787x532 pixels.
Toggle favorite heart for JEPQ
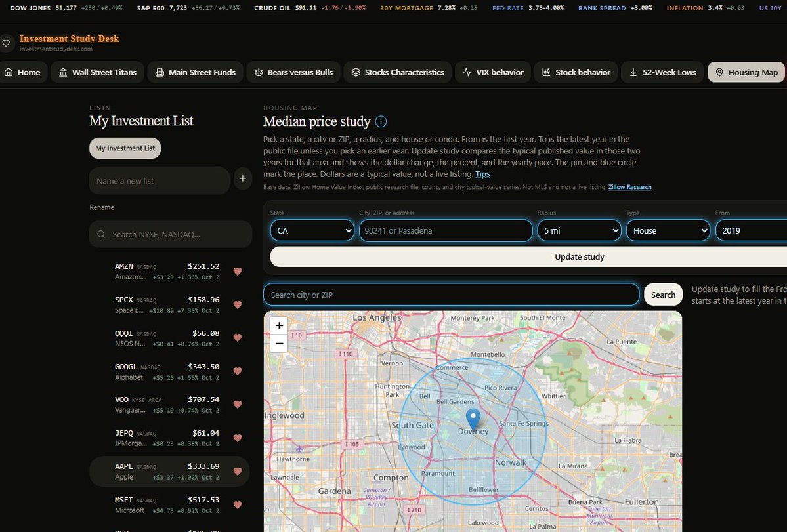tap(238, 438)
